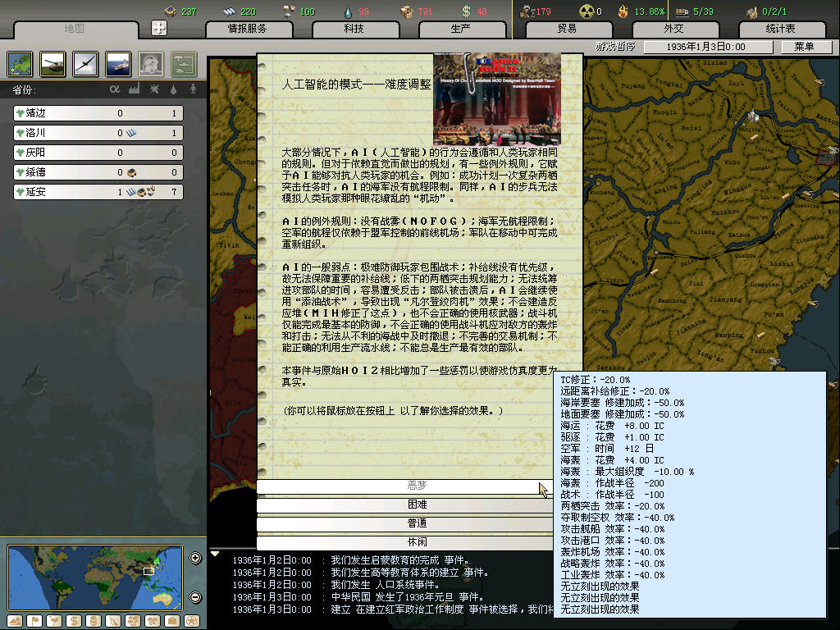
Task: Click the transport capacity icon showing 5/39
Action: (682, 11)
